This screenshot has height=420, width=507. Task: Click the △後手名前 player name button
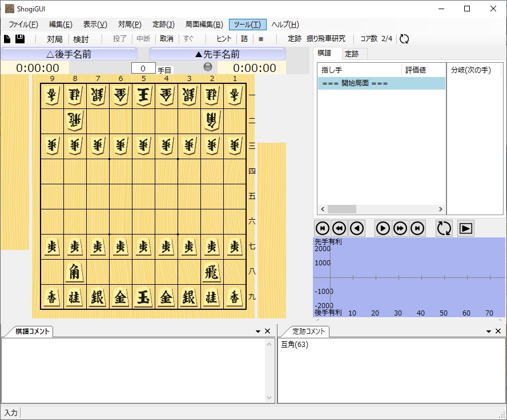pyautogui.click(x=69, y=54)
